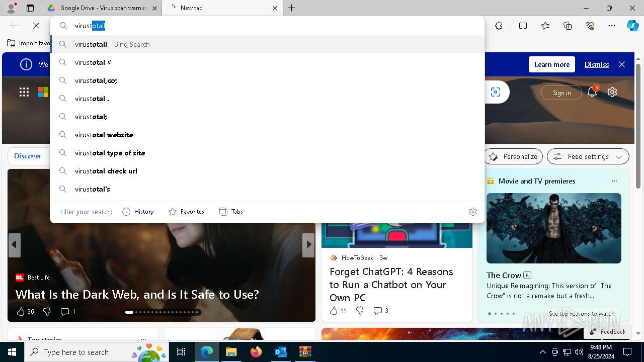Filter search by Tabs

[x=231, y=212]
